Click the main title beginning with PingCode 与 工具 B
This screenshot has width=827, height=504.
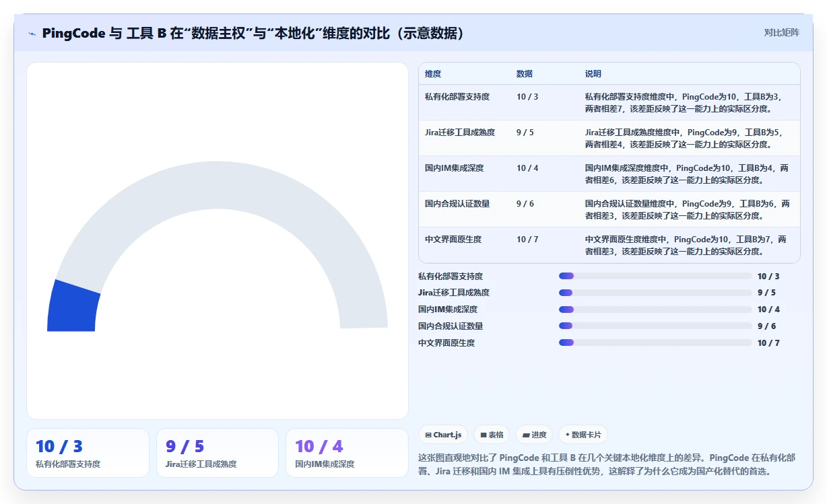253,33
